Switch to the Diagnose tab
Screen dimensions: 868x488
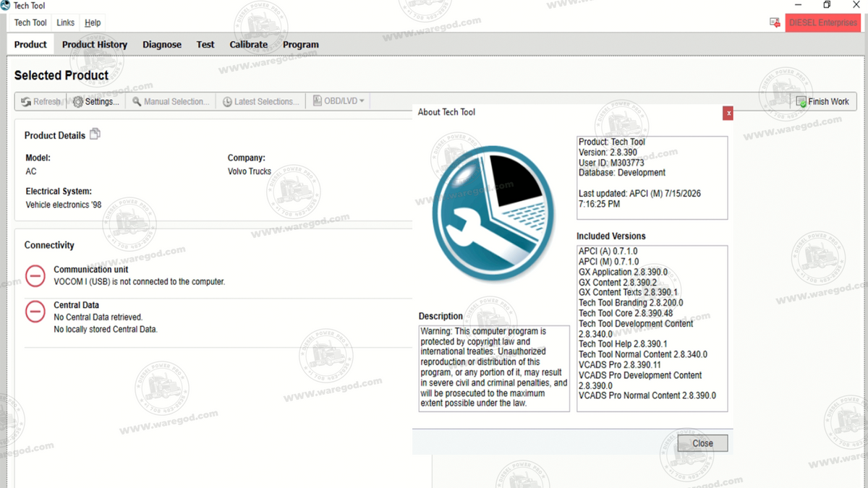pos(162,44)
